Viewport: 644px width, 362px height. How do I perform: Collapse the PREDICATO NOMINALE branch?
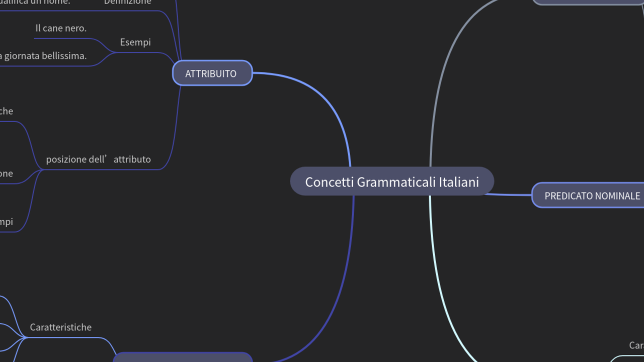point(593,196)
